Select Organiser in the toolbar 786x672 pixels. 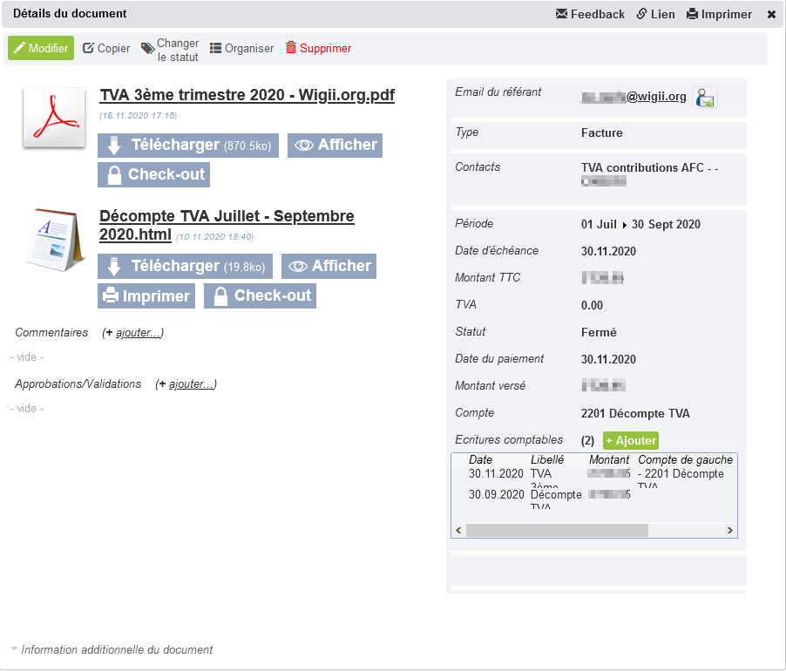[x=242, y=49]
